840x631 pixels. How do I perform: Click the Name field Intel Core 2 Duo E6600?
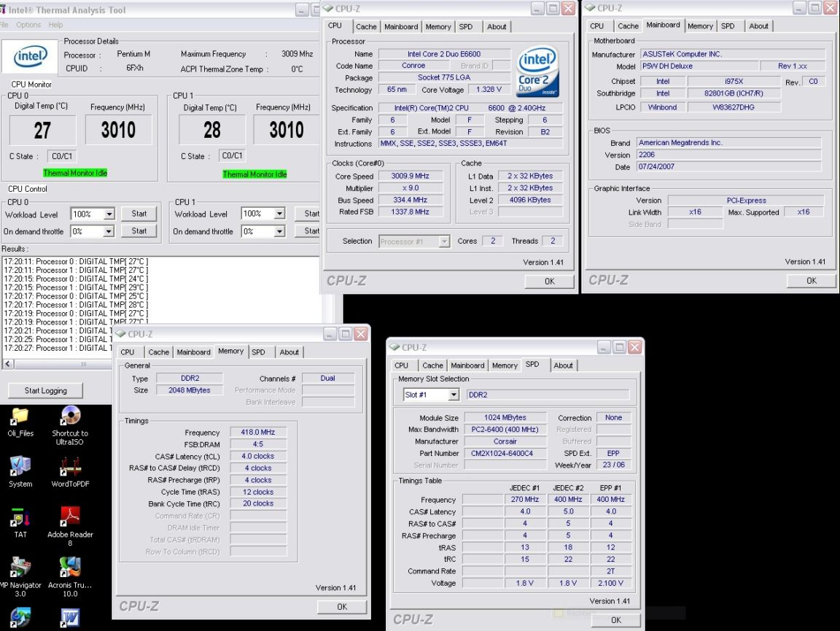click(444, 54)
